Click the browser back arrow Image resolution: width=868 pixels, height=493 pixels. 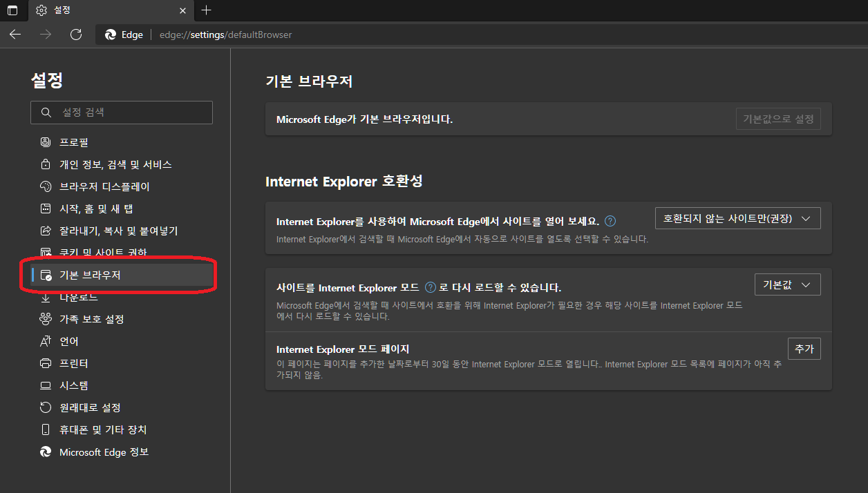point(15,35)
